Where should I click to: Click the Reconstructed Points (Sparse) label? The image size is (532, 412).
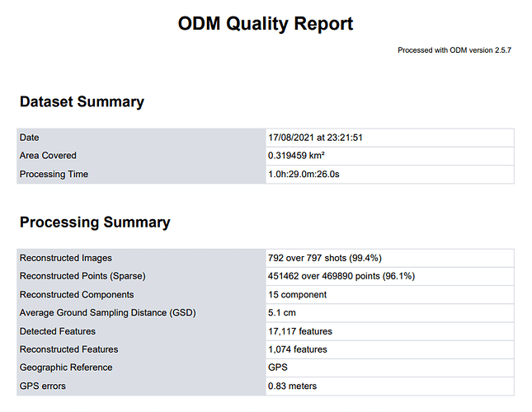(82, 276)
